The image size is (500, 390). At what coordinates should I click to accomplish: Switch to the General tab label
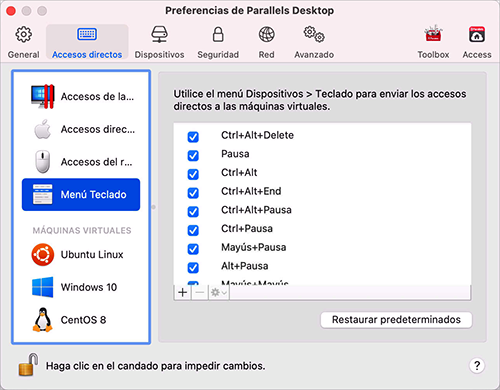tap(23, 54)
